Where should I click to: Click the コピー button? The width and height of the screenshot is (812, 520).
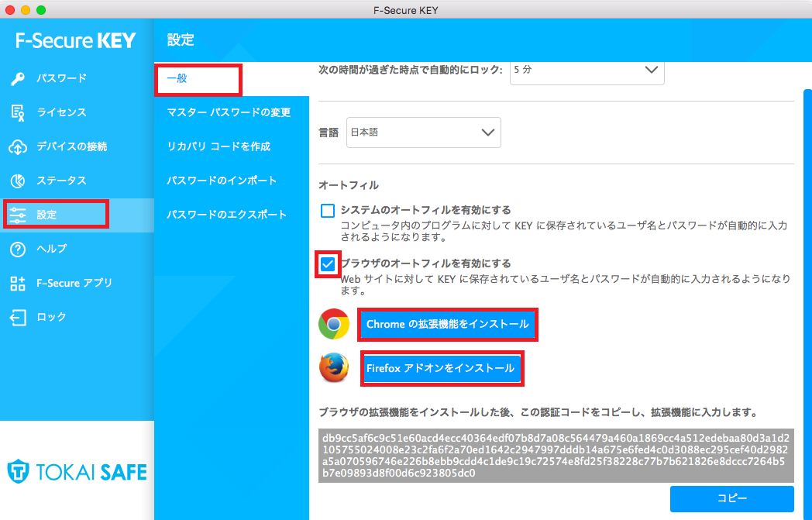coord(731,498)
